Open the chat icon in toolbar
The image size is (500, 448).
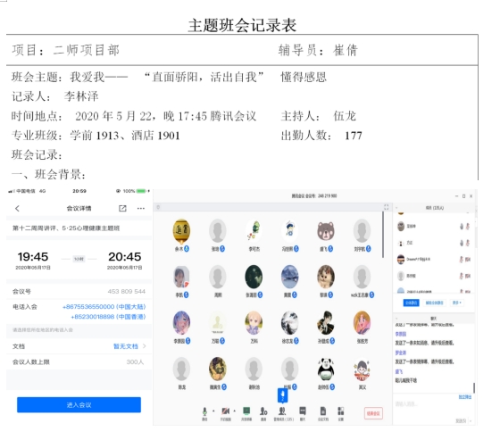click(303, 411)
